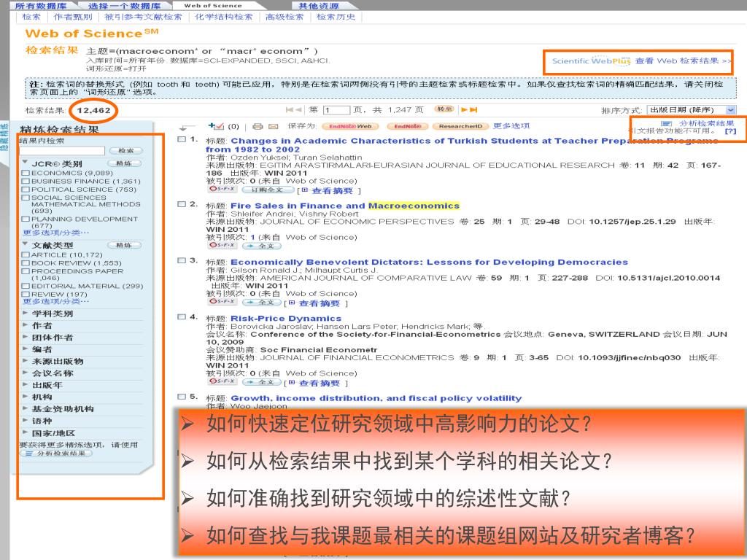
Task: Select record 4 checkbox
Action: click(x=182, y=316)
